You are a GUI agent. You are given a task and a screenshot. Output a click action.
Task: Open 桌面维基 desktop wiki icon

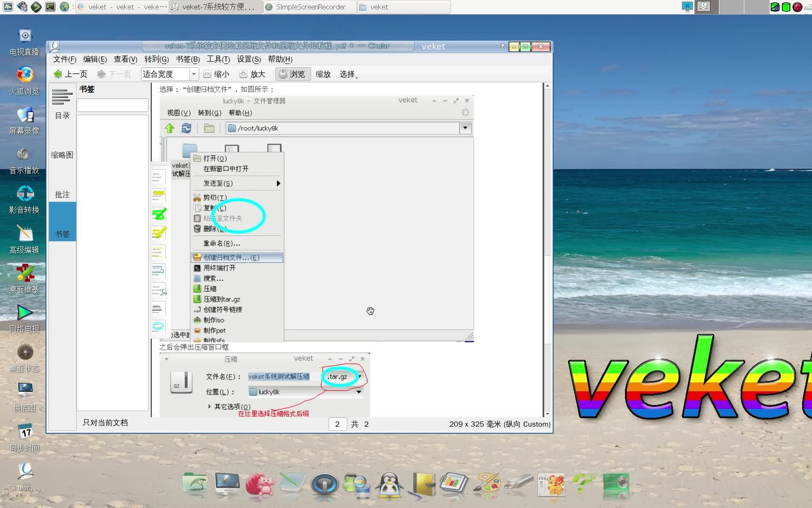pyautogui.click(x=24, y=279)
